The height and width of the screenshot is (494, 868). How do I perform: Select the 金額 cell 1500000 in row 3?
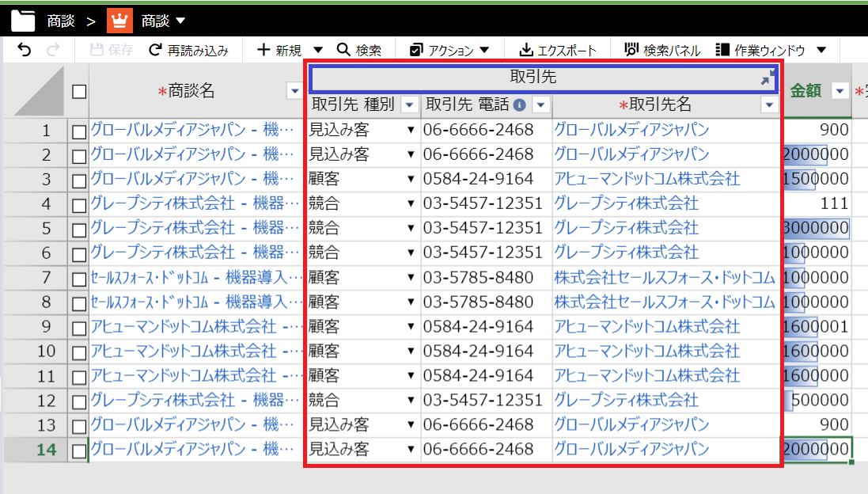click(x=816, y=179)
